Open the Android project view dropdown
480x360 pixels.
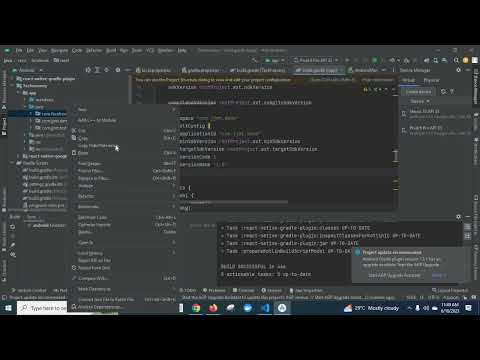(27, 70)
